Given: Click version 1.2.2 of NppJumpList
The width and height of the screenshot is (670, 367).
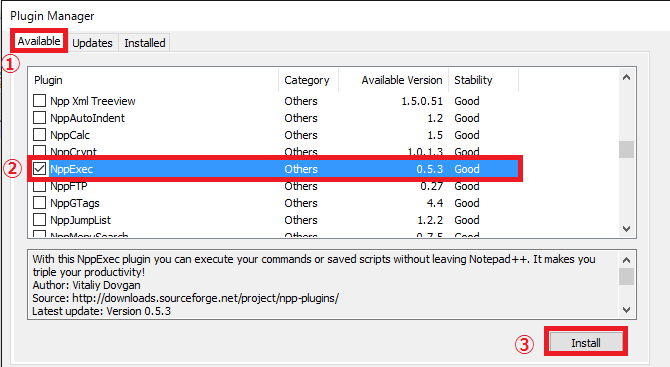Looking at the screenshot, I should tap(430, 220).
